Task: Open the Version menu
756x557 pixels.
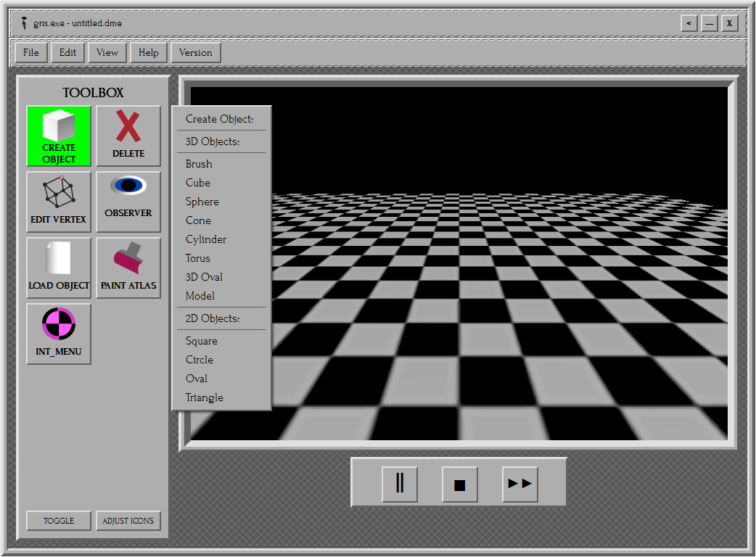Action: click(x=195, y=52)
